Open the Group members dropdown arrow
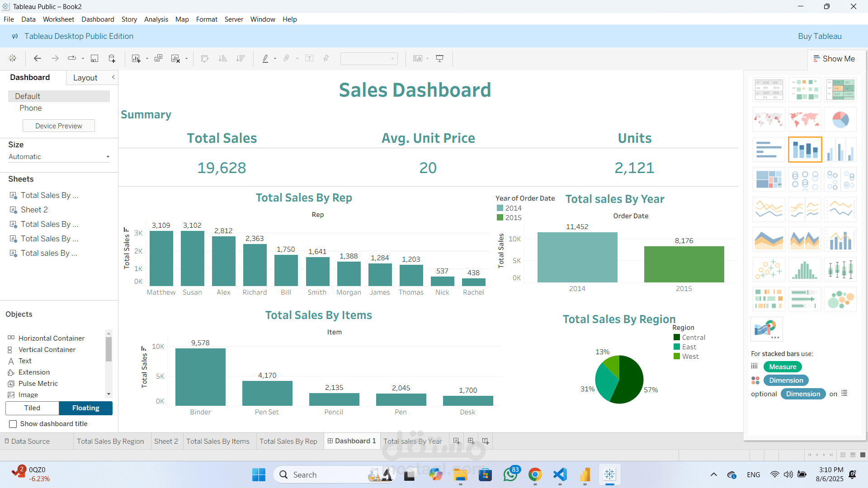Screen dimensions: 868x488 (297, 59)
